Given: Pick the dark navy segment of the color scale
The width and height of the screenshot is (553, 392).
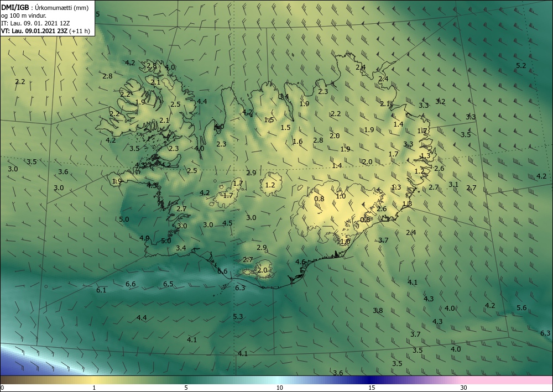Looking at the screenshot, I should (x=371, y=380).
